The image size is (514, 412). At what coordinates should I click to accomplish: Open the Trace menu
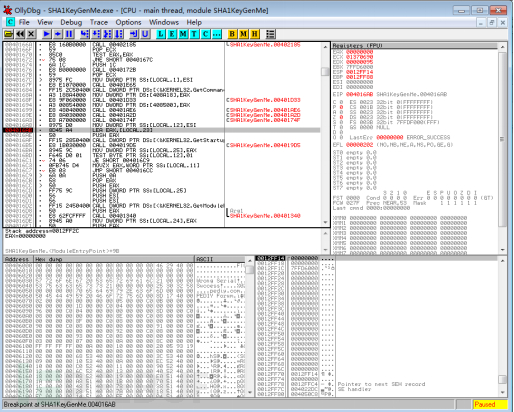click(99, 22)
